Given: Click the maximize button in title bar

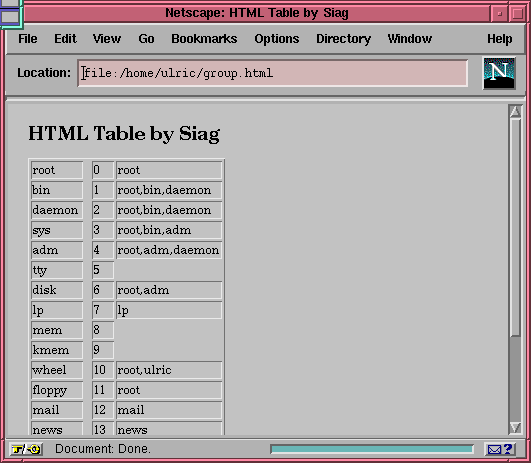Looking at the screenshot, I should [517, 14].
